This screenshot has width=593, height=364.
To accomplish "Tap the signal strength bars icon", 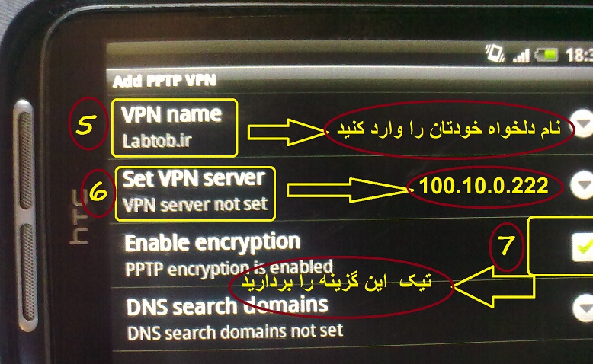I will tap(521, 56).
